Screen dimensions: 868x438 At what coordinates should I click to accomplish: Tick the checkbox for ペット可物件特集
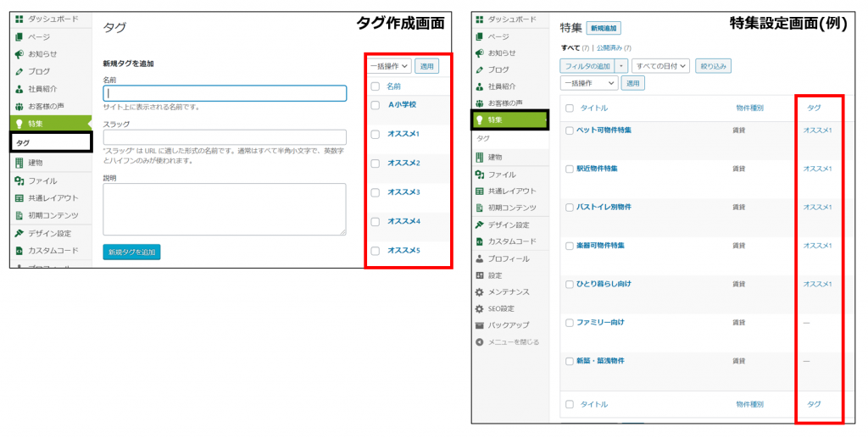[570, 131]
